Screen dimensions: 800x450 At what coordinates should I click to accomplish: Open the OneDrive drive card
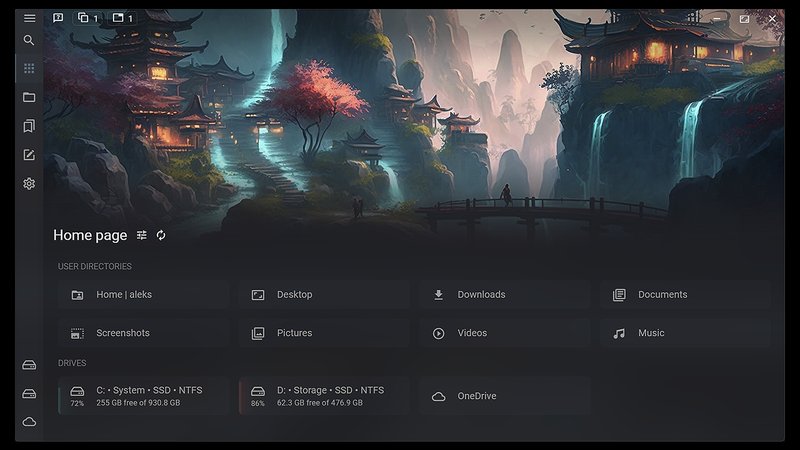tap(504, 396)
